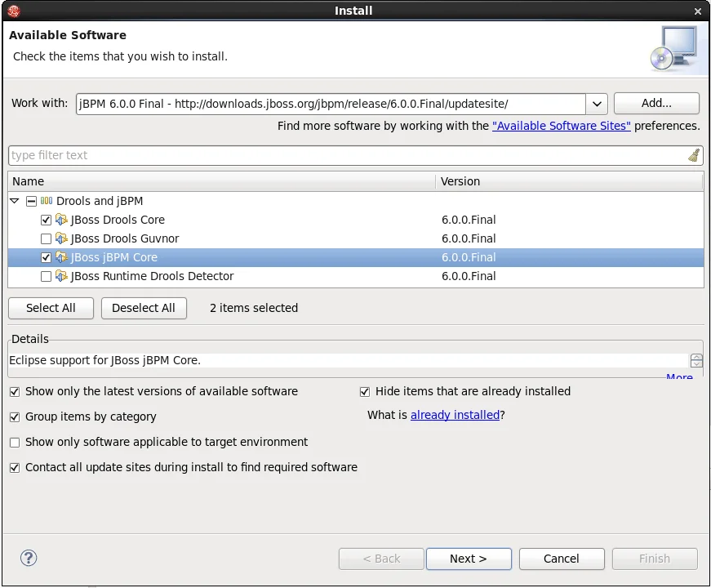Open the "Available Software Sites" preferences link
This screenshot has height=588, width=711.
[x=561, y=126]
